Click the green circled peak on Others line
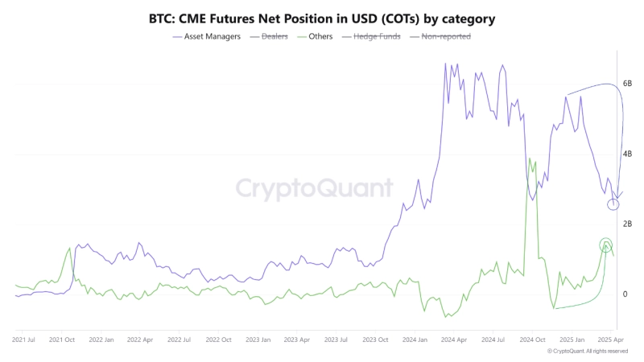This screenshot has width=644, height=362. pyautogui.click(x=606, y=245)
